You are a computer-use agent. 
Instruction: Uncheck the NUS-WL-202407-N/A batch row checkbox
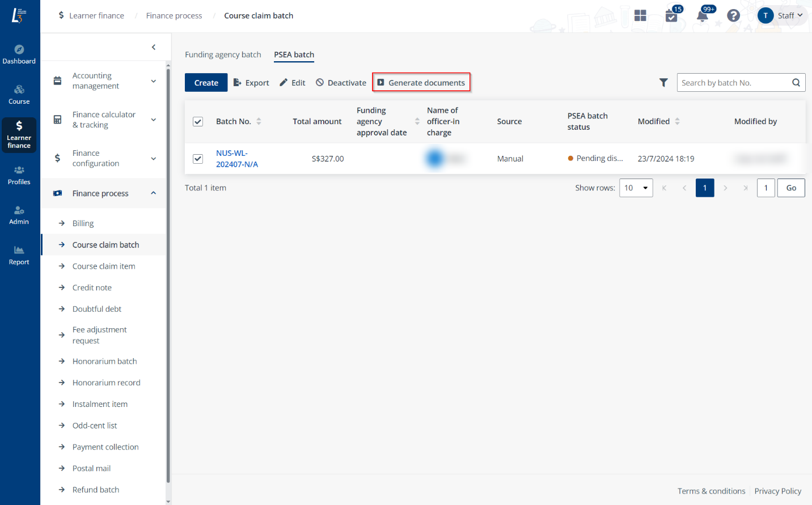click(x=197, y=159)
